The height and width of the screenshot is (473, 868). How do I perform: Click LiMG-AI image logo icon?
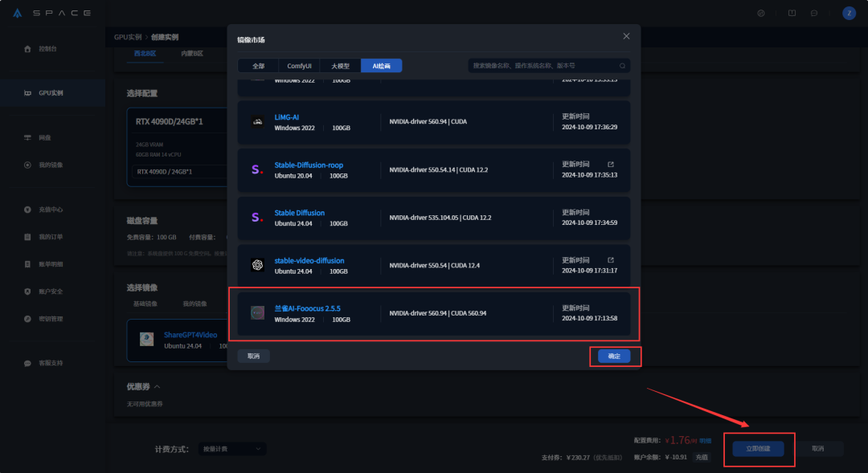coord(257,122)
